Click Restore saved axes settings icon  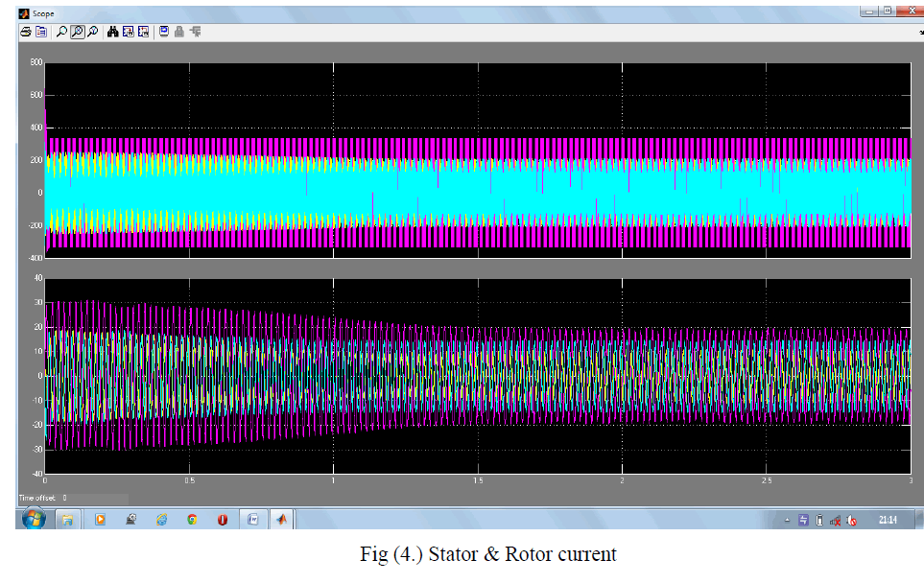click(143, 32)
